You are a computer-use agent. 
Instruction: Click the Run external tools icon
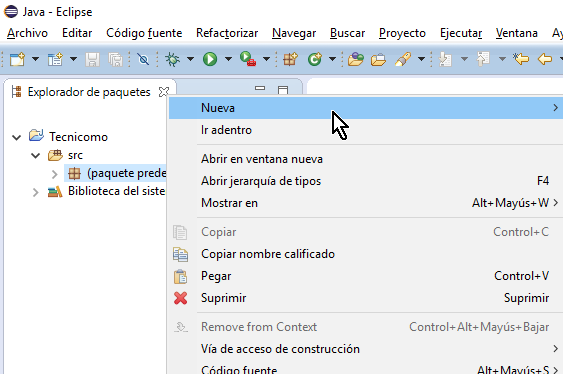tap(248, 59)
